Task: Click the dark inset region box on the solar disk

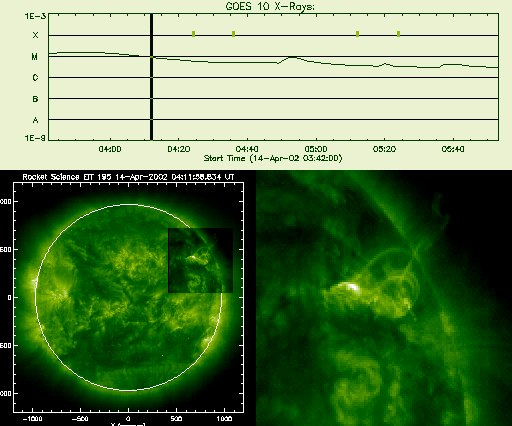Action: coord(200,260)
